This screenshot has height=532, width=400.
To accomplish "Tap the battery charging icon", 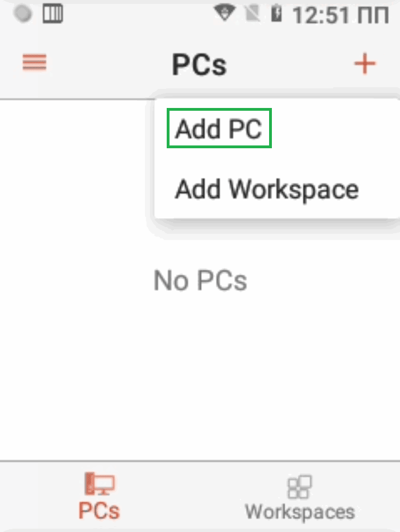I will [276, 15].
